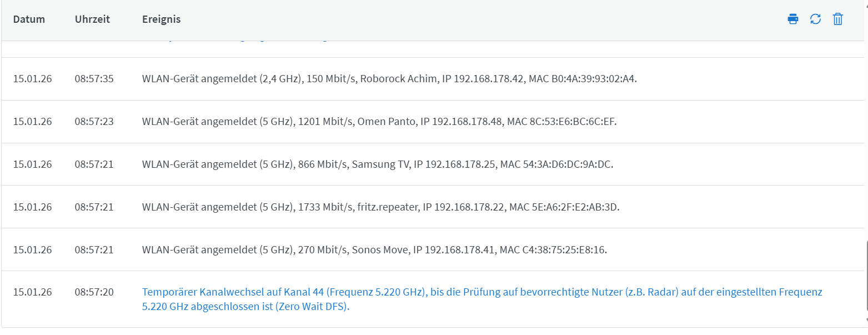Select the Roborock Achim login event text

pos(389,79)
